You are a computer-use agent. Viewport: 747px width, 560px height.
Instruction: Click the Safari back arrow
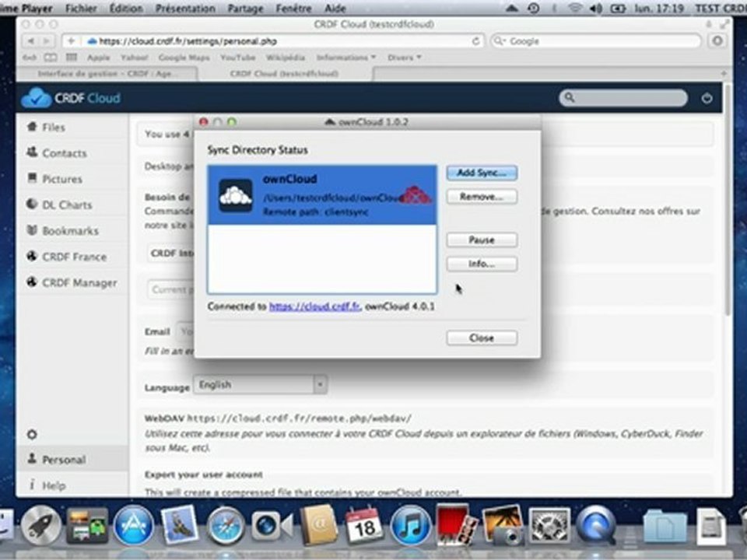tap(30, 41)
